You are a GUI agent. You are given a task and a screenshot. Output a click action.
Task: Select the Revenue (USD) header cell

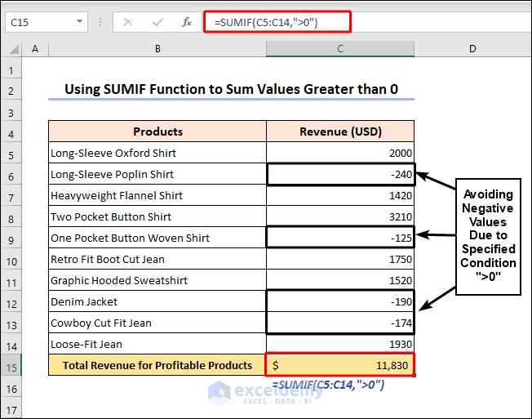[x=340, y=131]
